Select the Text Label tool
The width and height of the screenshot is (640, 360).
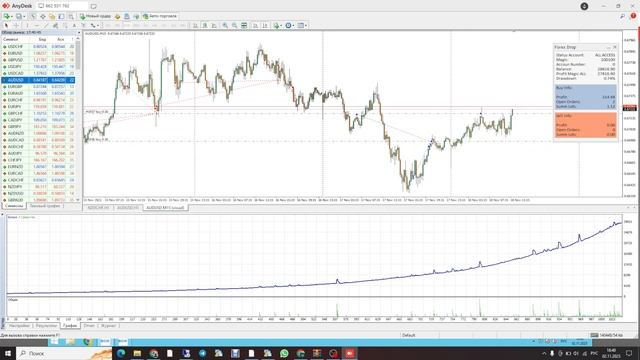point(83,25)
